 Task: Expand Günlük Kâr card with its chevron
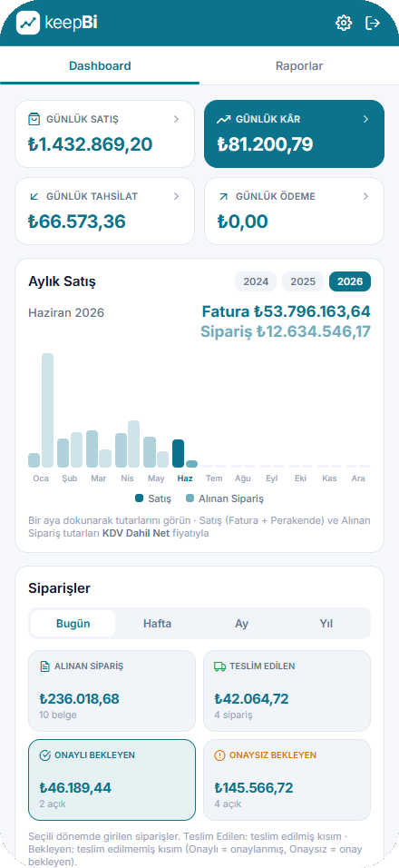coord(365,119)
